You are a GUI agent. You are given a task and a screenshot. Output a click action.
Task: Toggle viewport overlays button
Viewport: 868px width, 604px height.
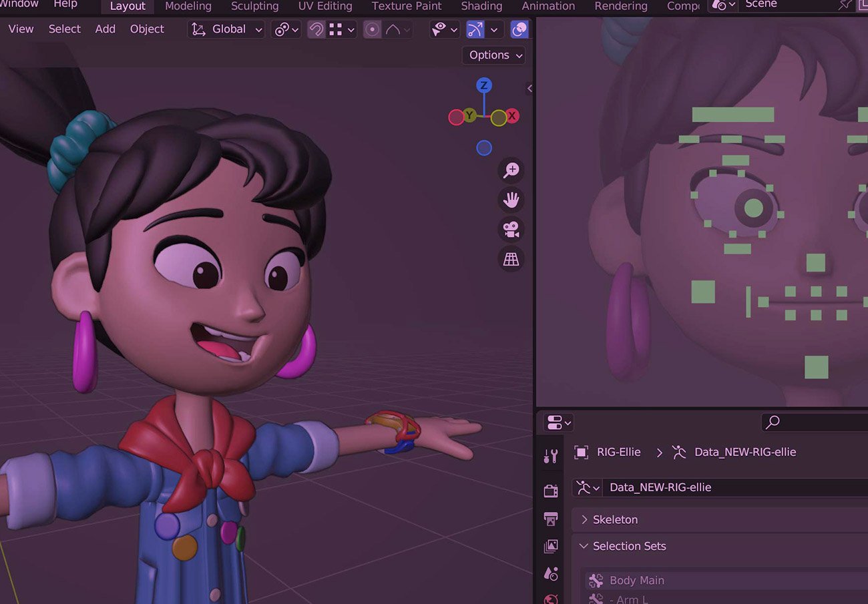[519, 29]
